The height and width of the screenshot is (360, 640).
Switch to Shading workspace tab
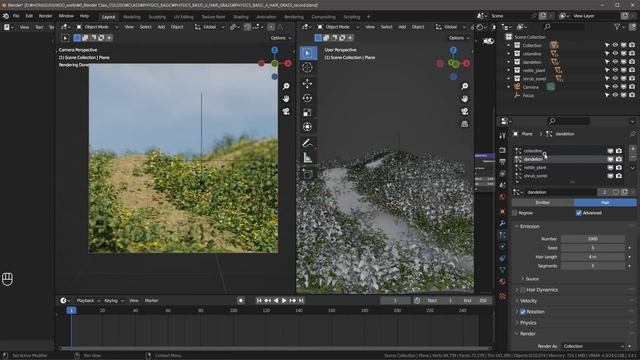click(x=241, y=17)
